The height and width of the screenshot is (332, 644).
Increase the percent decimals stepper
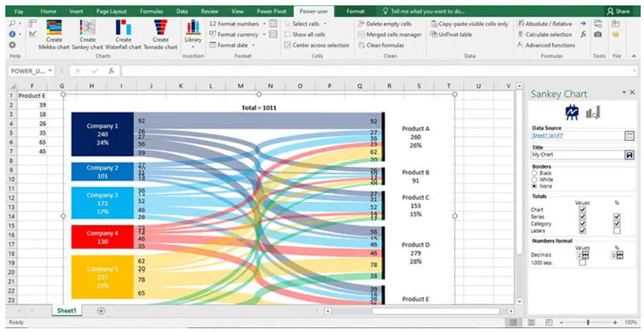coord(619,253)
